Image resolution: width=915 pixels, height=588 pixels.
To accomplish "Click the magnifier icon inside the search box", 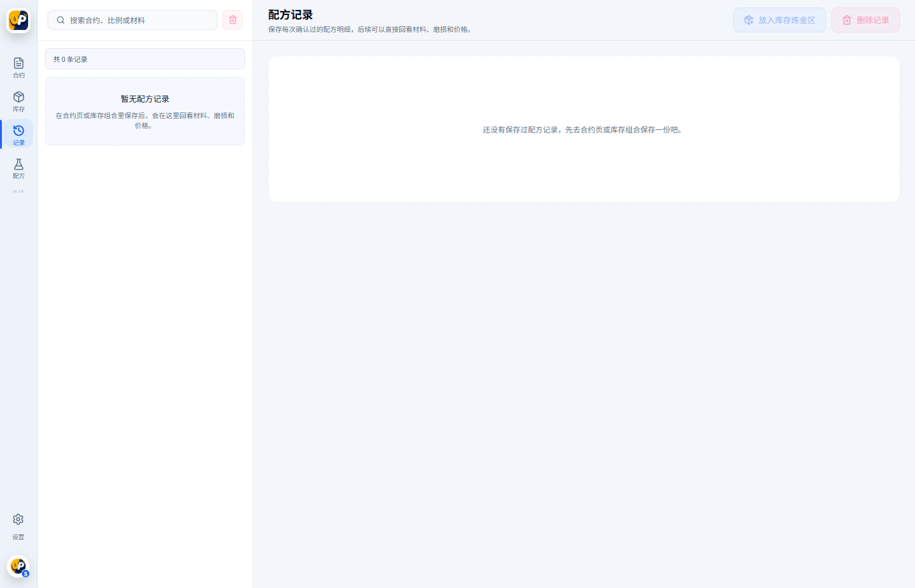I will click(x=60, y=20).
